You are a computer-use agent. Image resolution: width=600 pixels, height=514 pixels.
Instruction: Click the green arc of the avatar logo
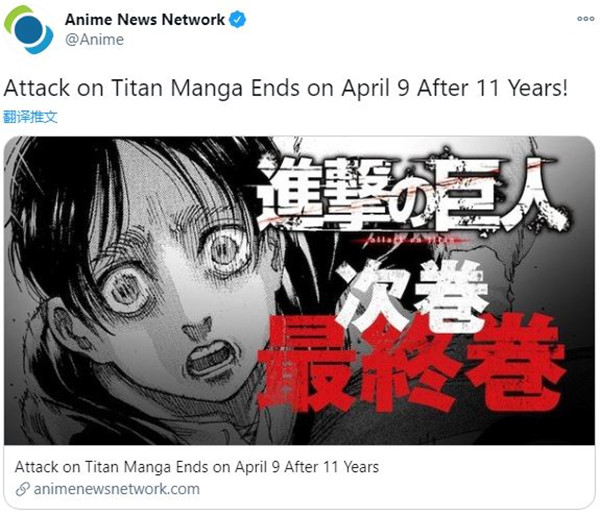[x=16, y=17]
